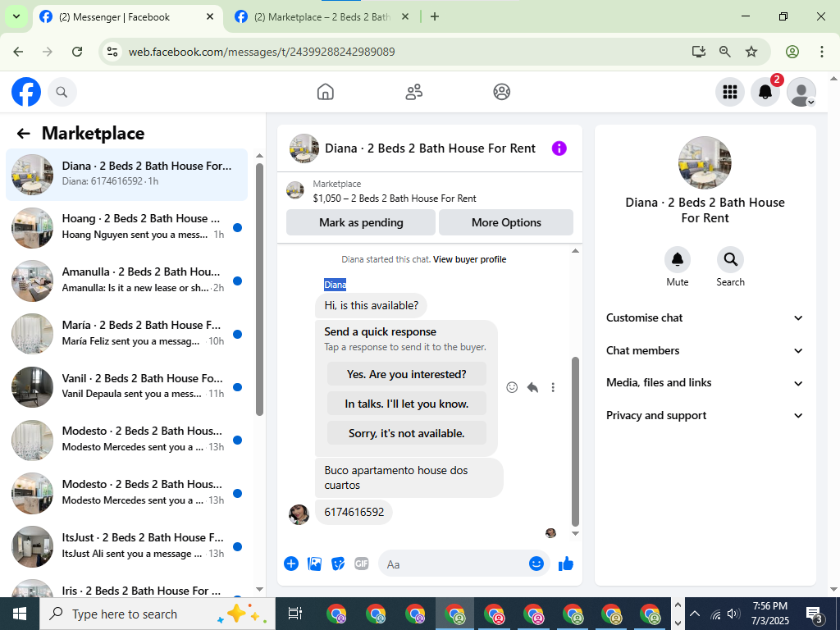Open Hoang conversation in chat list
The height and width of the screenshot is (630, 840).
pos(126,227)
